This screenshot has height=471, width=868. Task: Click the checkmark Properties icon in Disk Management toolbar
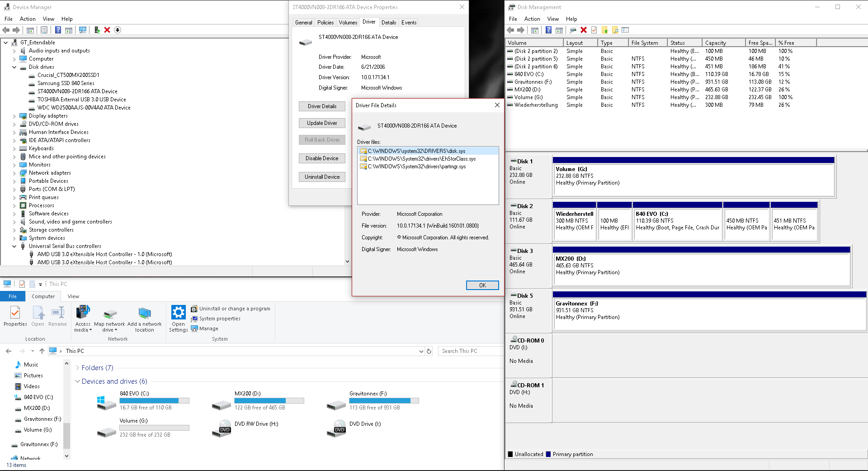tap(594, 30)
